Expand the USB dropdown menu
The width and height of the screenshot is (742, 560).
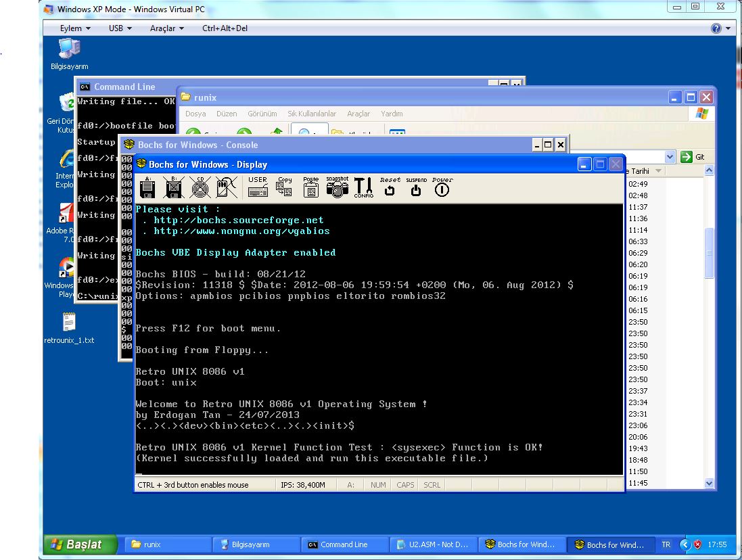coord(120,28)
